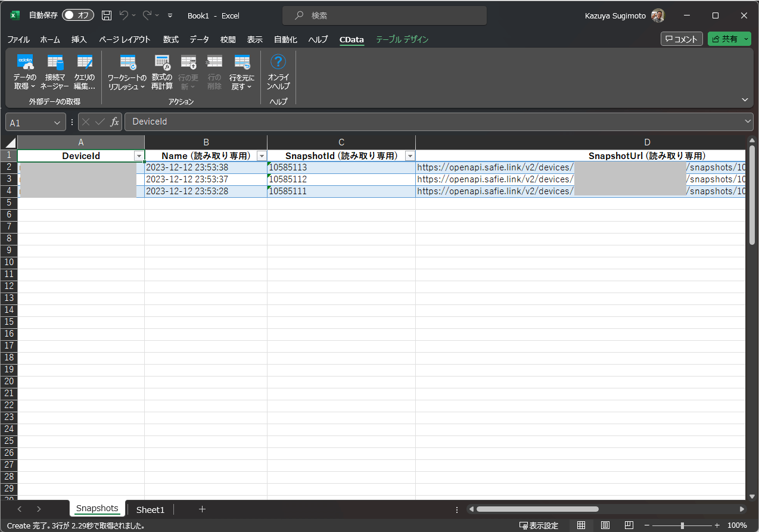Expand the Name Box dropdown arrow

pos(58,122)
